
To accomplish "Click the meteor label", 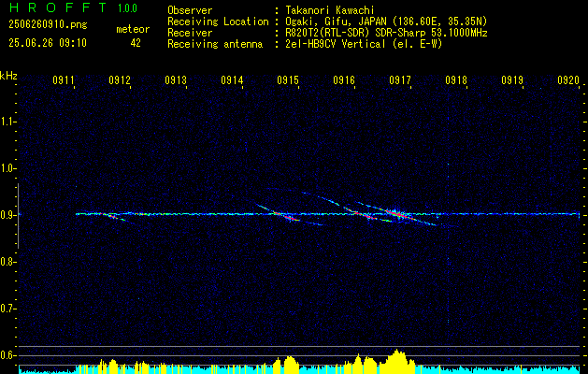I will [x=133, y=30].
